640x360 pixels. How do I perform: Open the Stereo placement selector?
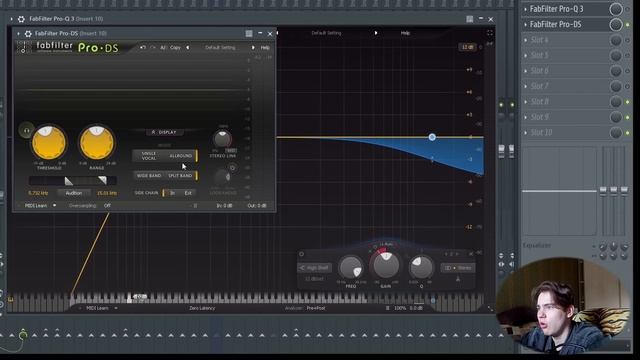pos(458,268)
